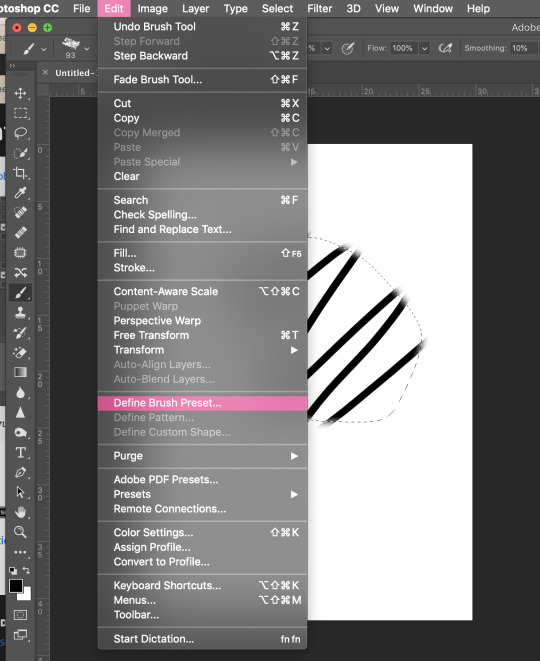Viewport: 540px width, 661px height.
Task: Select the Spot Healing Brush tool
Action: pyautogui.click(x=20, y=212)
